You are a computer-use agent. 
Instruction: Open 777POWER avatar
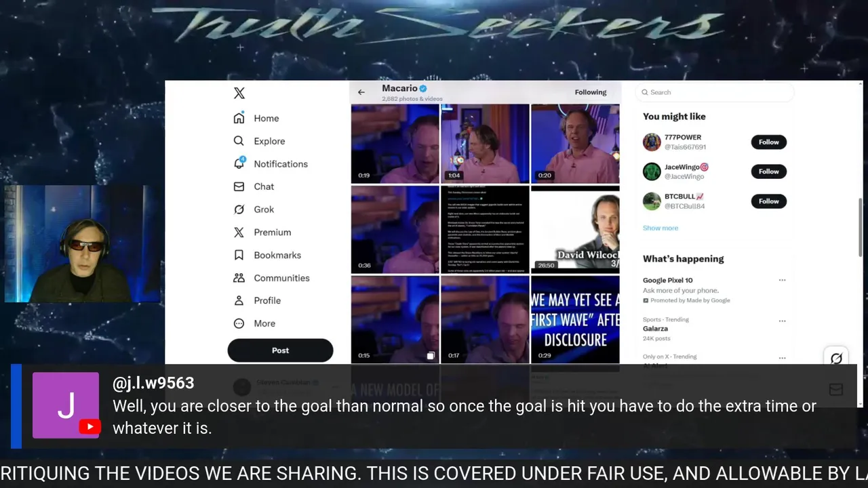652,142
